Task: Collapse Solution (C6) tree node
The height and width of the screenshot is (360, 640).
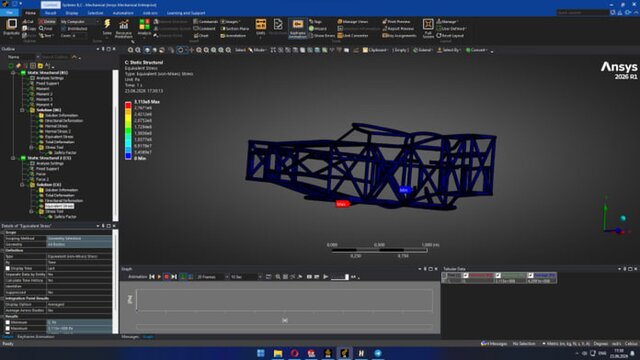Action: click(x=22, y=185)
